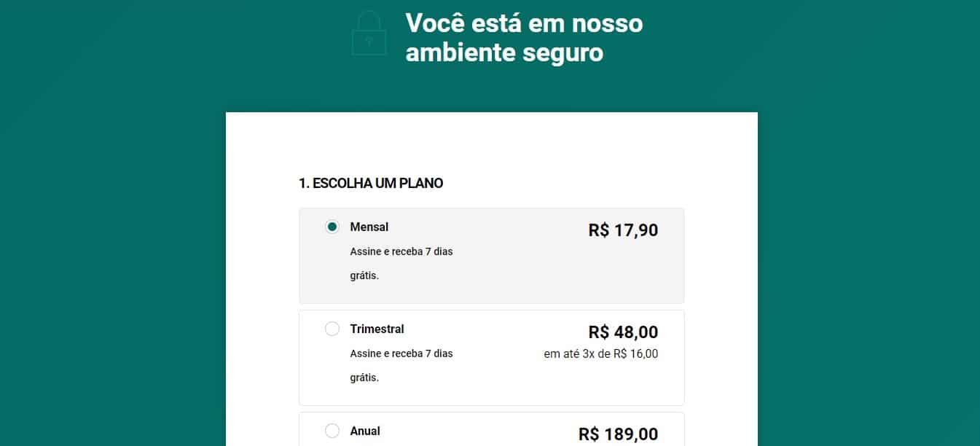This screenshot has height=446, width=980.
Task: Click the word "grátis." in the Trimestral card
Action: (x=364, y=378)
